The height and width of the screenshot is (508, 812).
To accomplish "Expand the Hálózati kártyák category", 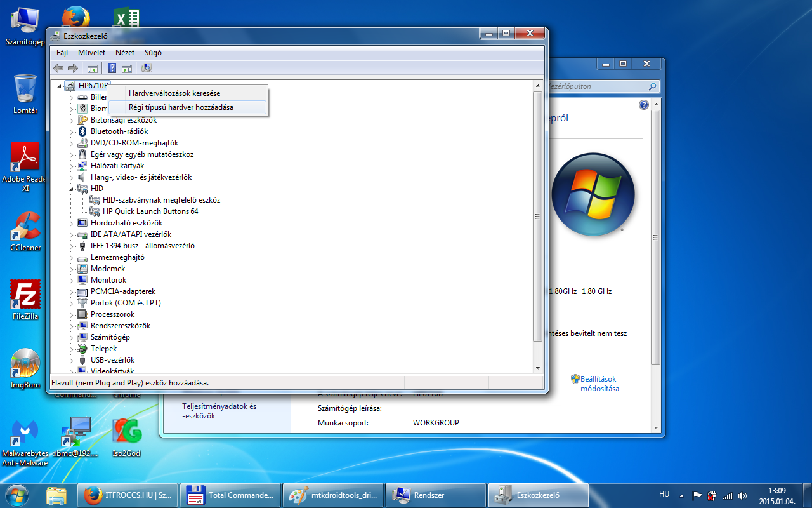I will (72, 166).
